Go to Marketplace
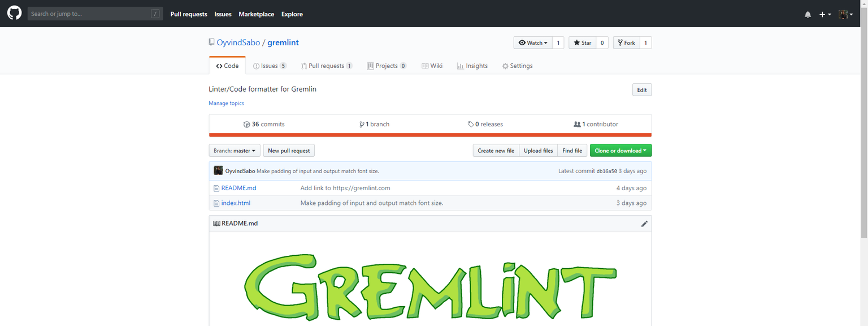868x326 pixels. coord(256,14)
